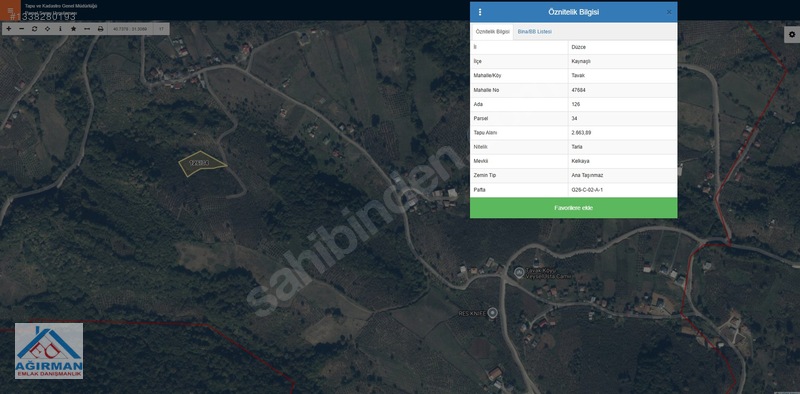Click the zoom level 17 field
Viewport: 800px width, 394px height.
tap(161, 29)
